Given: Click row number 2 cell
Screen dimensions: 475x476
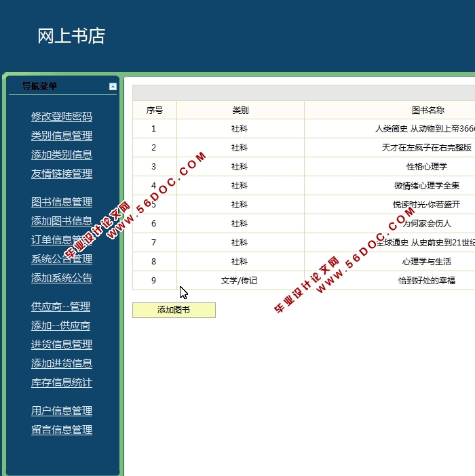Looking at the screenshot, I should pyautogui.click(x=153, y=148).
